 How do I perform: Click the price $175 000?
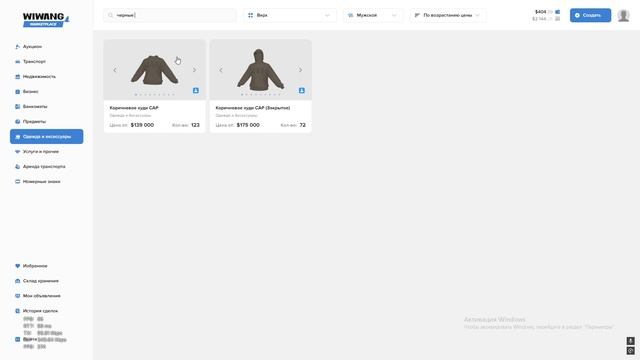tap(248, 125)
